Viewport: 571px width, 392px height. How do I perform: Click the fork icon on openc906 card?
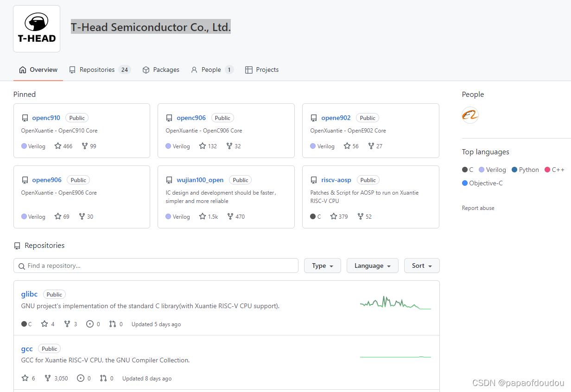click(x=229, y=146)
